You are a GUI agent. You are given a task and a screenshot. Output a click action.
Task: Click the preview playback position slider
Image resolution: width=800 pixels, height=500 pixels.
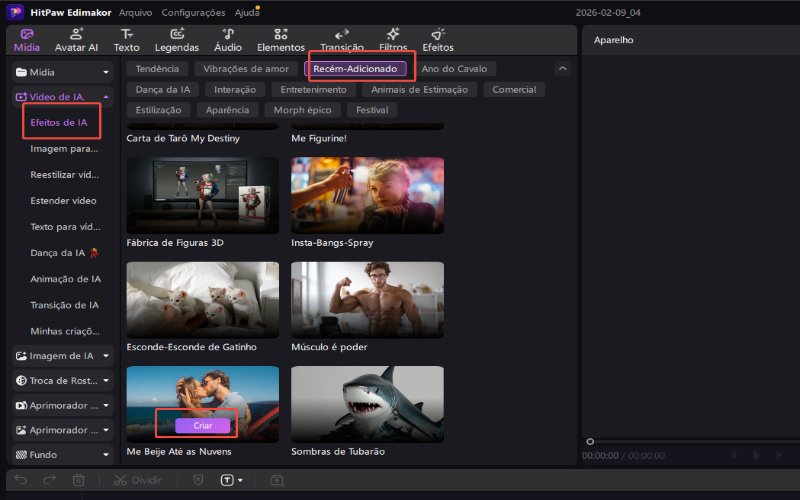(591, 441)
